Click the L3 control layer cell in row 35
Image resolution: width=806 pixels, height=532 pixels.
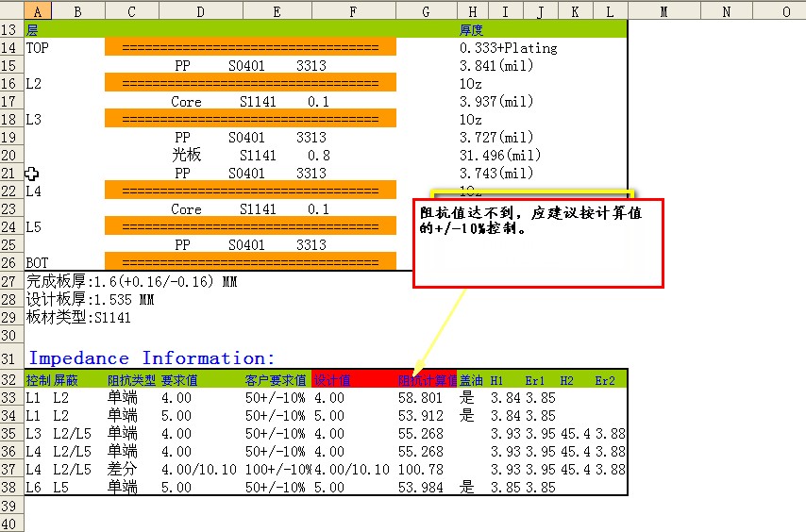[x=33, y=434]
